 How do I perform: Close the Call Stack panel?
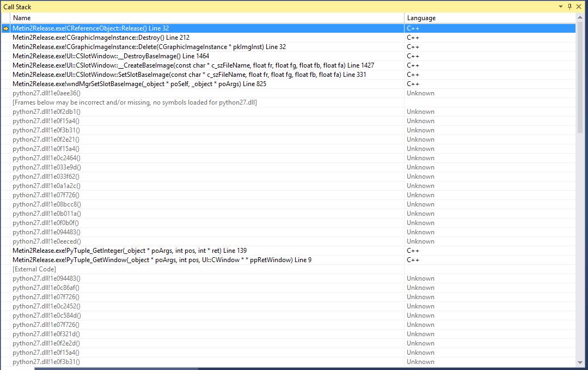[579, 7]
